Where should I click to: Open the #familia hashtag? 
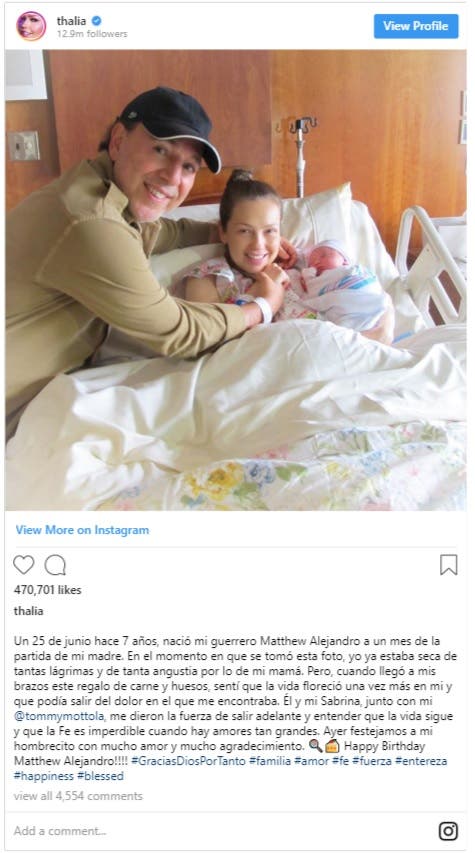[x=270, y=761]
